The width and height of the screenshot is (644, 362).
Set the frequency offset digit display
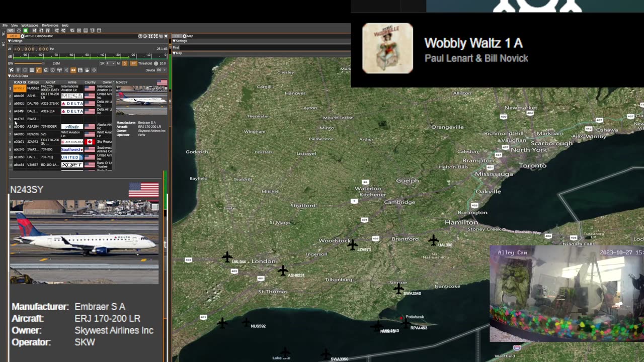31,49
